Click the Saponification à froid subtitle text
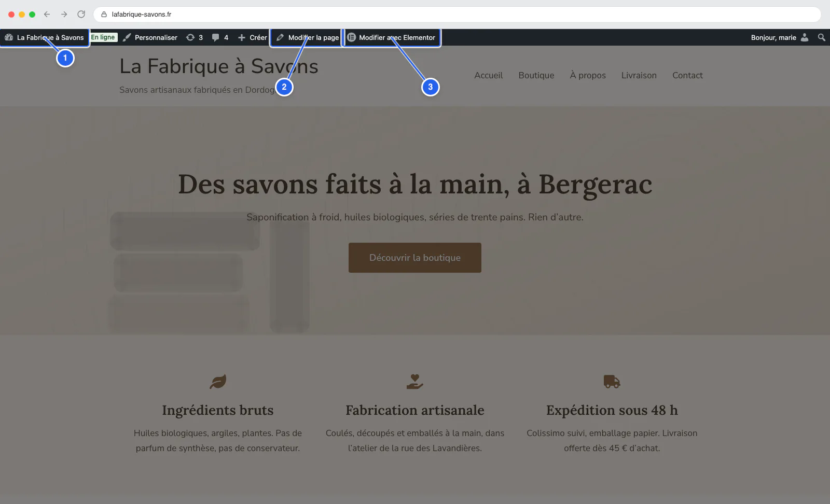This screenshot has width=830, height=504. tap(415, 217)
